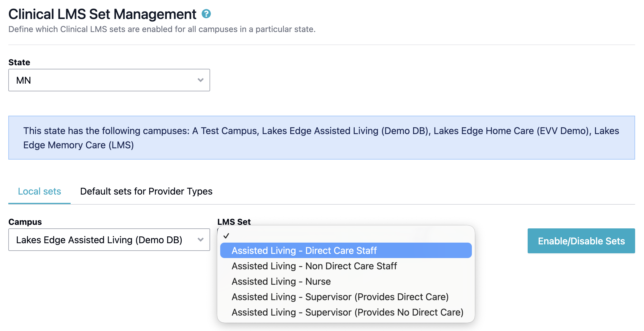Click the Clinical LMS Set Management heading
Viewport: 644px width, 331px height.
[x=102, y=14]
